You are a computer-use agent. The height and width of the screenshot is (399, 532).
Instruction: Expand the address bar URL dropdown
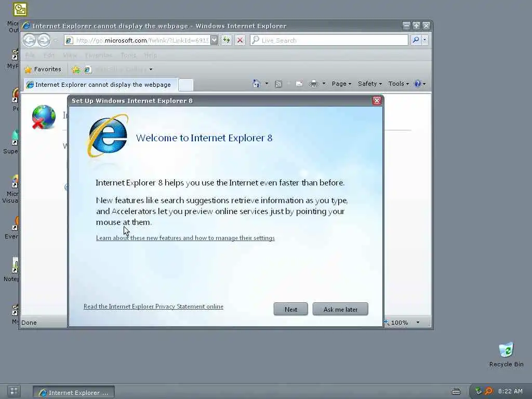coord(214,40)
